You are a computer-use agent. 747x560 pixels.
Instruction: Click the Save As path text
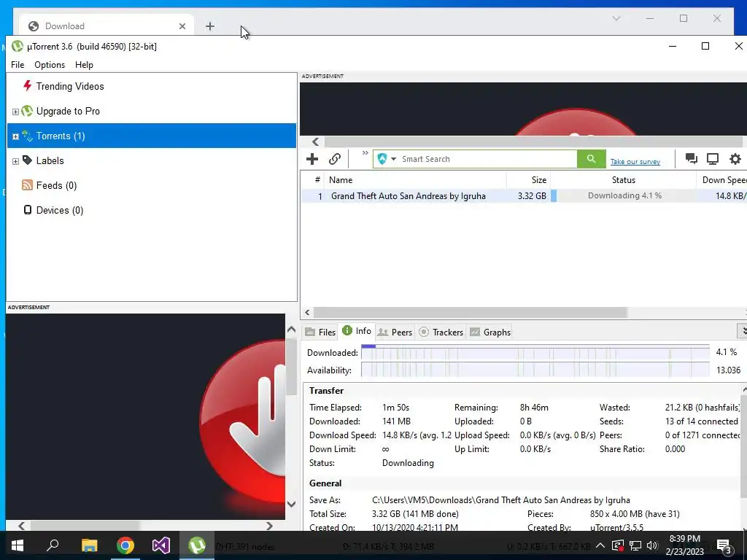(x=500, y=500)
